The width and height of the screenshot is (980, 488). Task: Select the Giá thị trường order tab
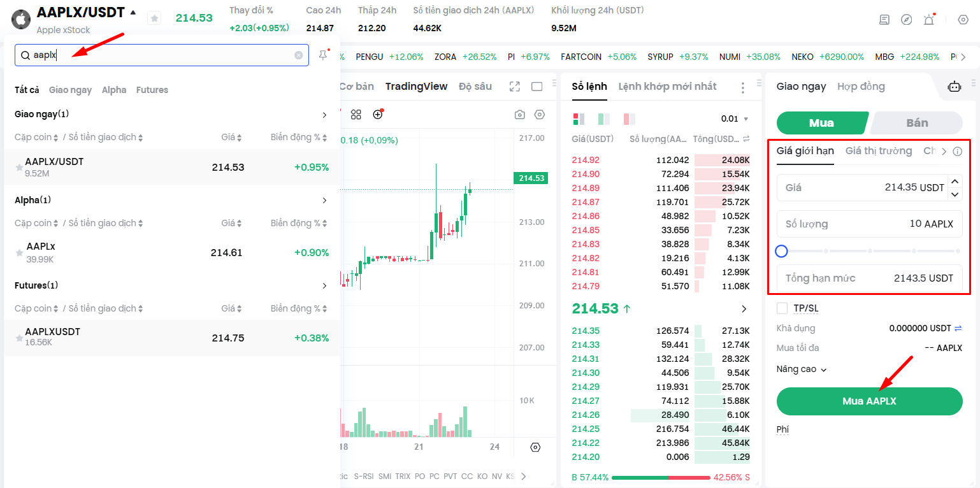coord(879,151)
